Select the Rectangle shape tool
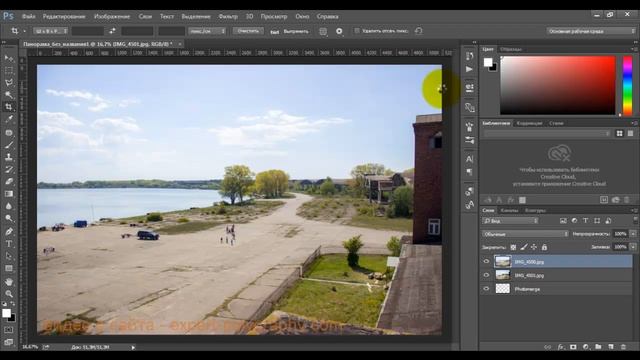This screenshot has width=640, height=360. (9, 268)
